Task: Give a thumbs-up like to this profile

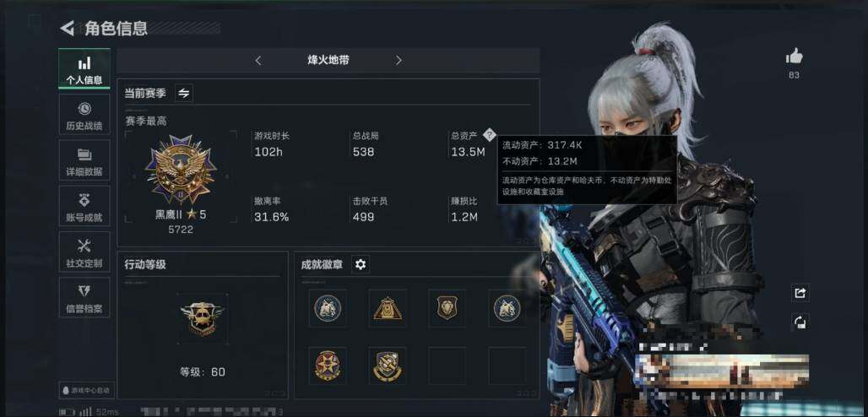Action: pyautogui.click(x=794, y=56)
